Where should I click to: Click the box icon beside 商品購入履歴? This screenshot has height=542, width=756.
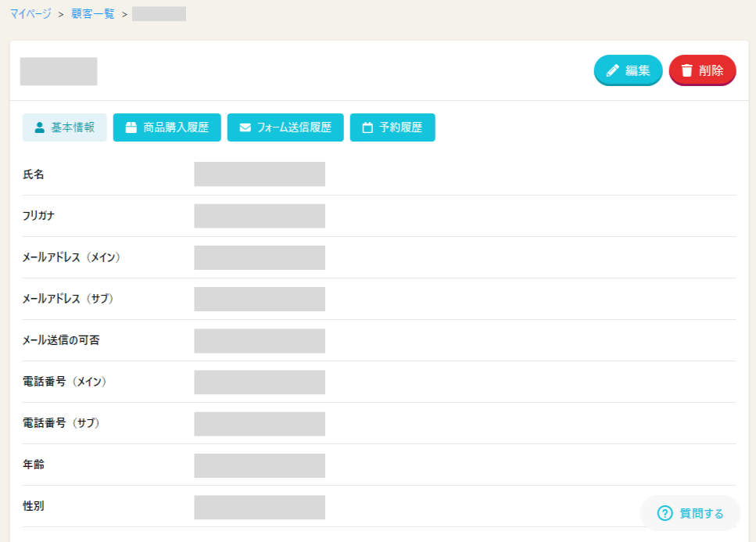coord(131,127)
